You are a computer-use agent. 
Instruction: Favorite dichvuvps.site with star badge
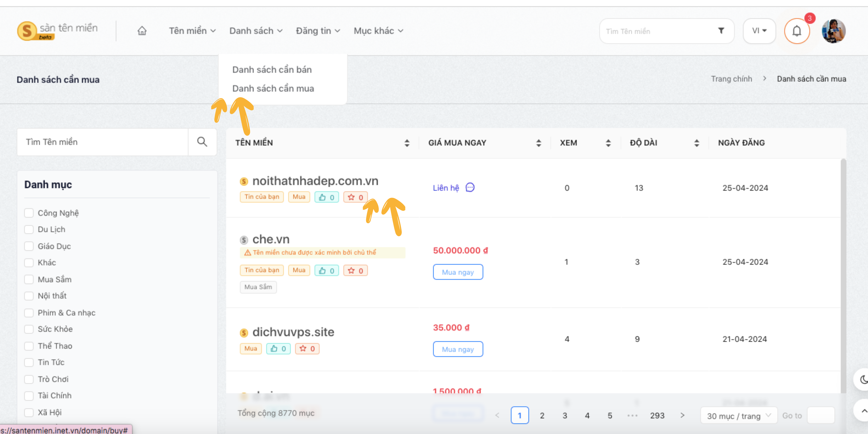click(307, 349)
